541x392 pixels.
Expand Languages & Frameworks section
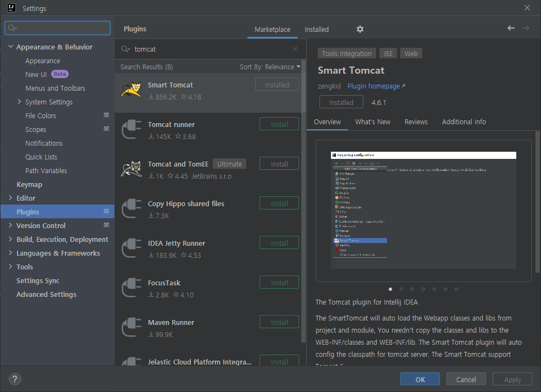(10, 252)
